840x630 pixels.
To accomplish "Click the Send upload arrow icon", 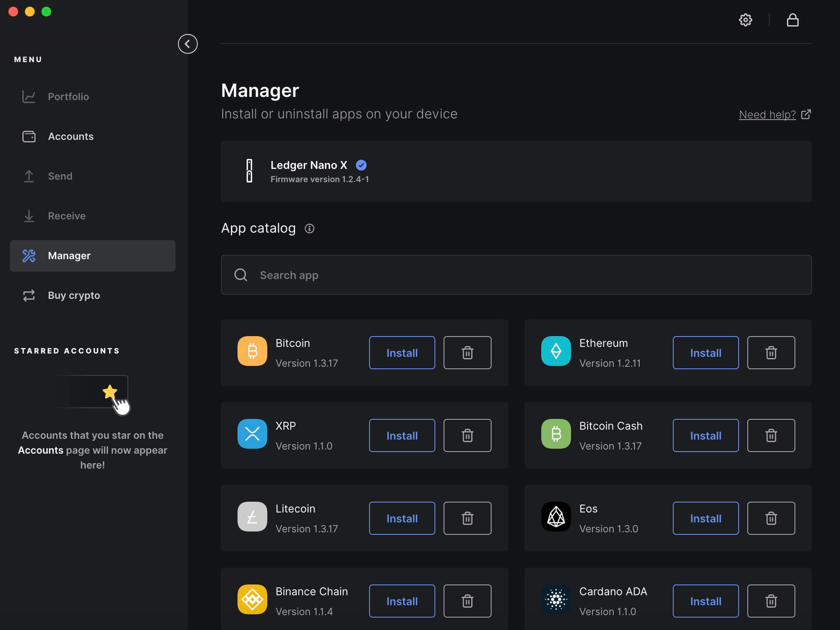I will coord(29,176).
